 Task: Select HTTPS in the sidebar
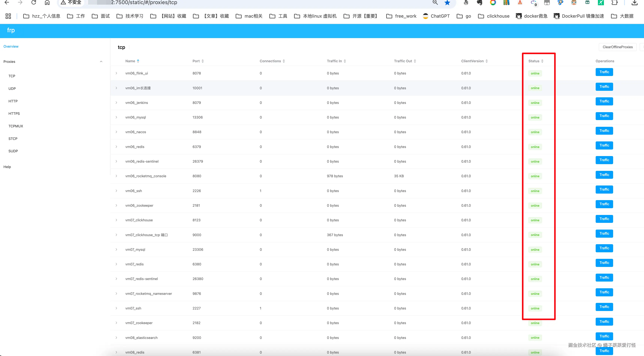(14, 114)
